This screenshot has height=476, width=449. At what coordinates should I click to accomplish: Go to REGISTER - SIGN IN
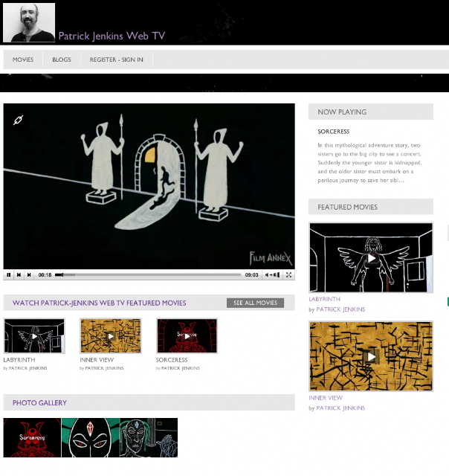(x=117, y=59)
